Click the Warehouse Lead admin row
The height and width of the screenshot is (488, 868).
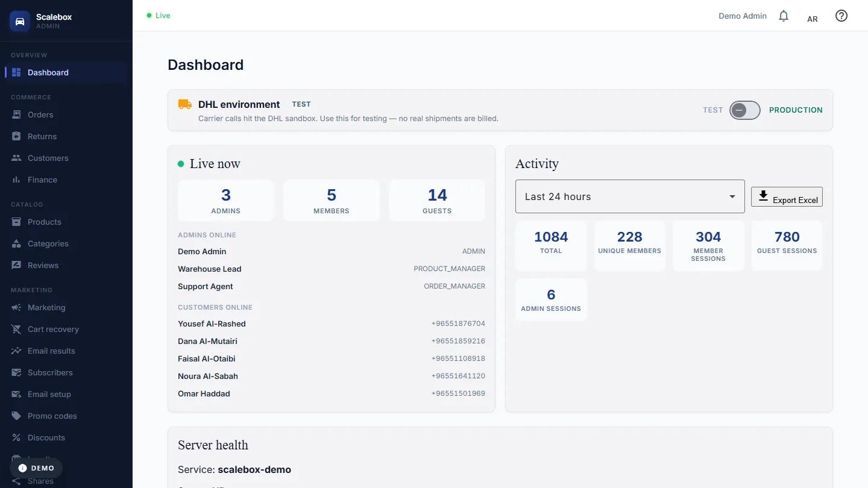tap(332, 269)
